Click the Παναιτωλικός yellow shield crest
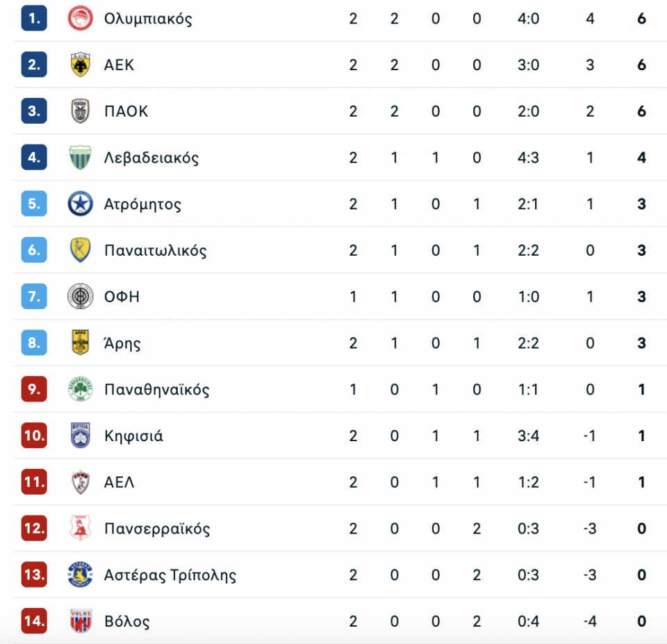The width and height of the screenshot is (667, 644). 81,250
